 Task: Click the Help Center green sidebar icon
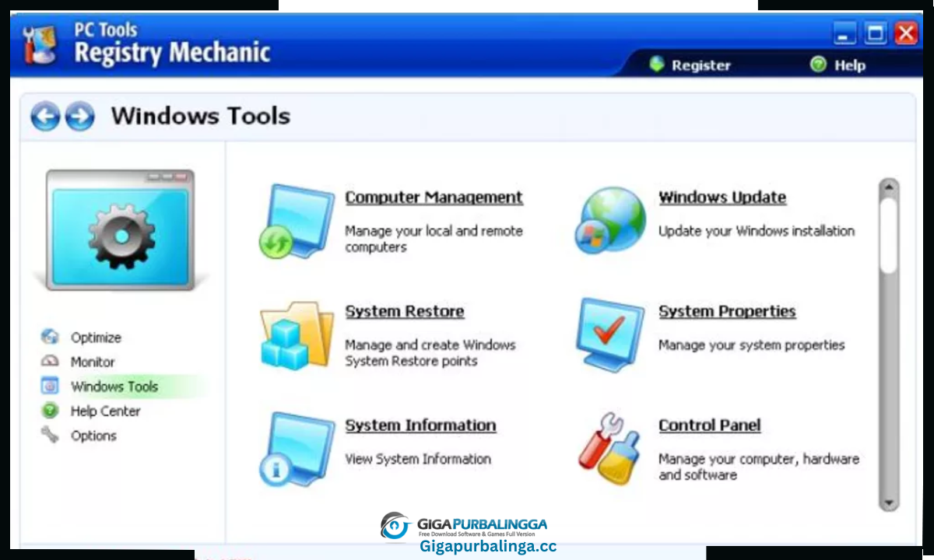tap(50, 411)
